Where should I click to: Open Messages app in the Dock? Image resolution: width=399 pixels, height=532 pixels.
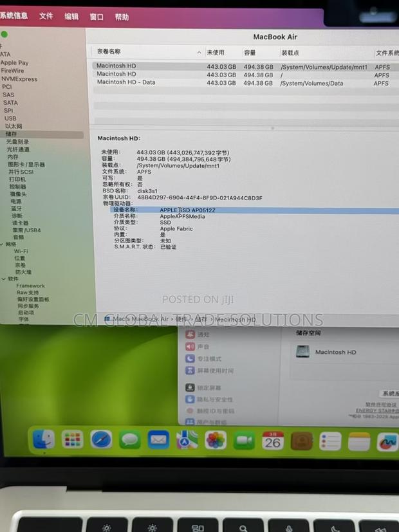coord(129,440)
